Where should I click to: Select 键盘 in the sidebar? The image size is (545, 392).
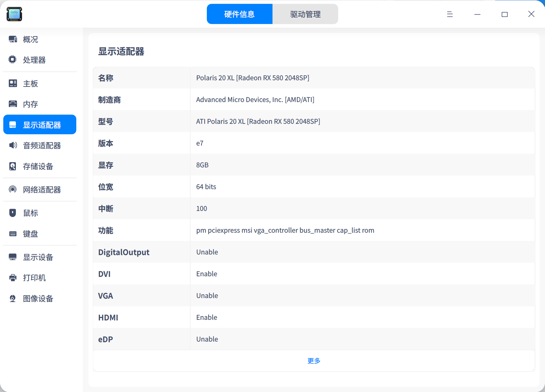click(x=40, y=234)
